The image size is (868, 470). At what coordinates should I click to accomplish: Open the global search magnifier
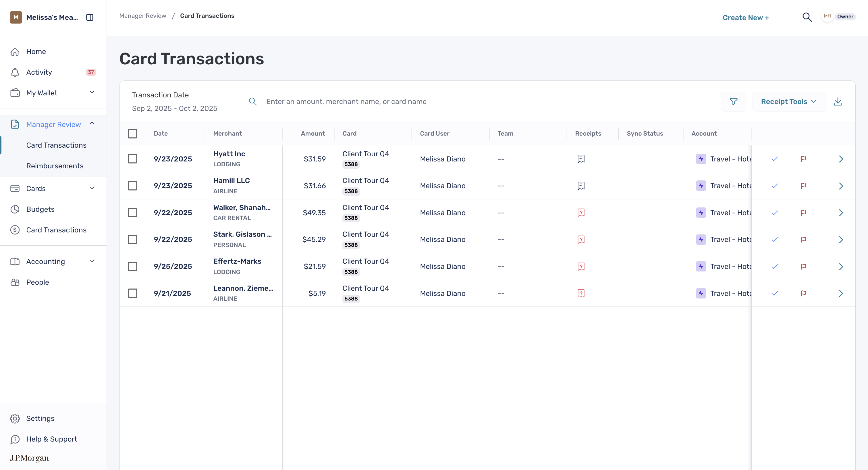point(807,17)
